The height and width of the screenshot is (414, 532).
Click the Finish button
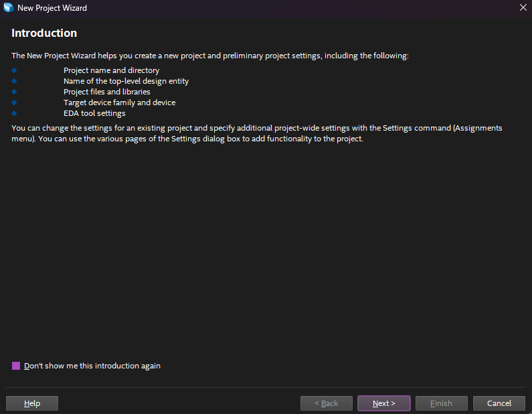tap(441, 403)
